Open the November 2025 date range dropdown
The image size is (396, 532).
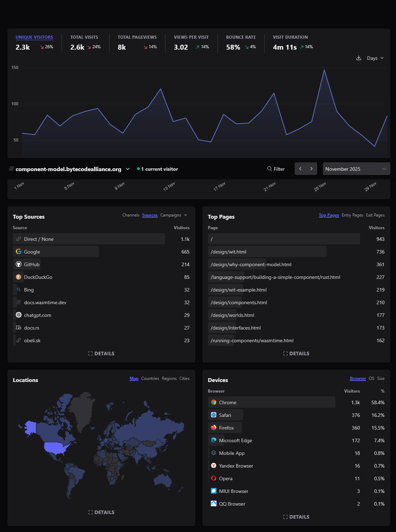(x=356, y=169)
